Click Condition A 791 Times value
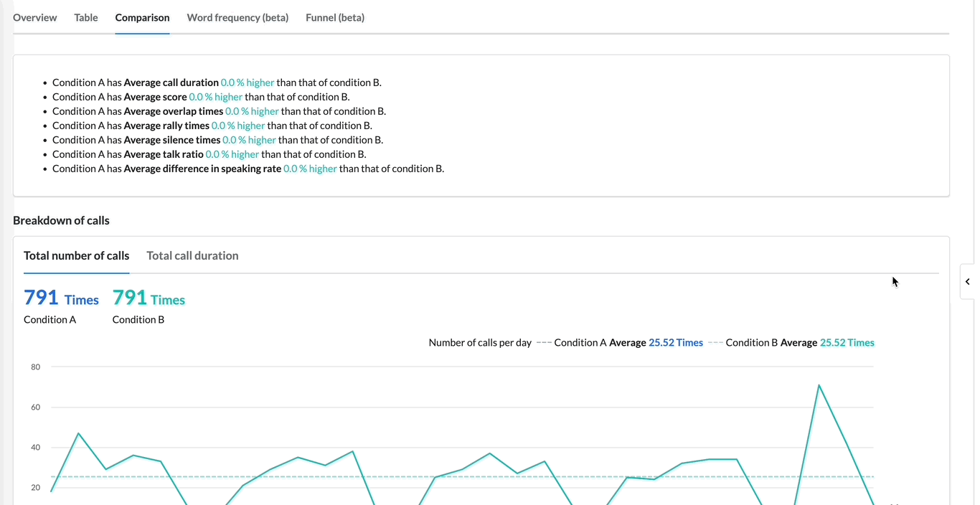The image size is (980, 505). (x=61, y=297)
